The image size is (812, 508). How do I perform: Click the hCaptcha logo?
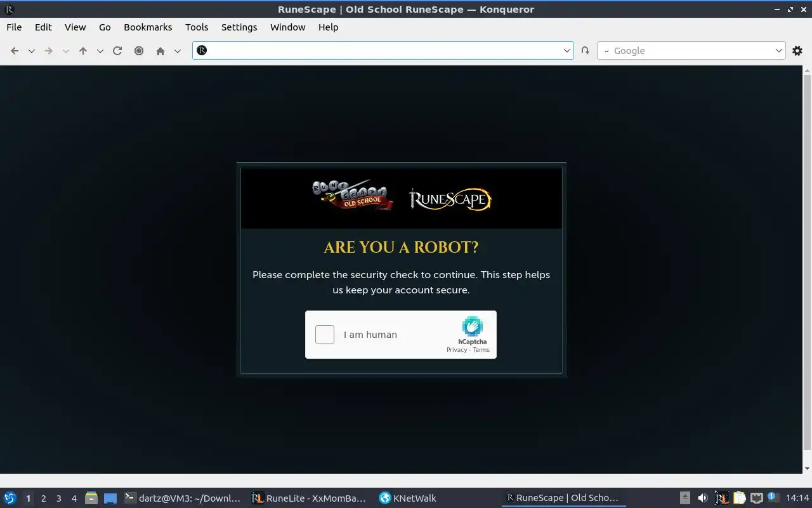473,327
